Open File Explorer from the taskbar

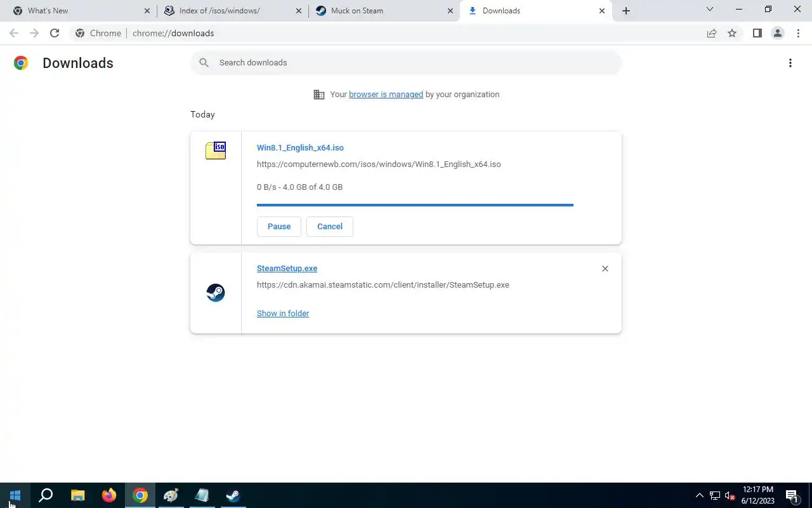point(77,495)
